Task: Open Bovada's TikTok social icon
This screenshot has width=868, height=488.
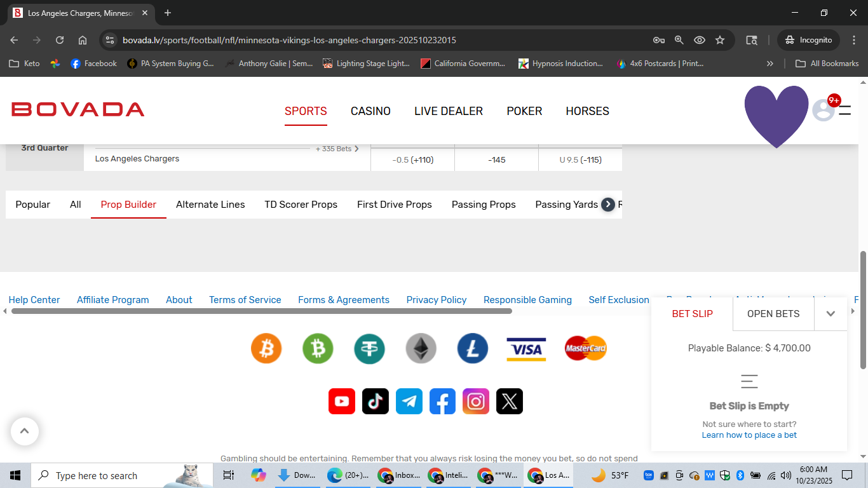Action: [x=376, y=402]
